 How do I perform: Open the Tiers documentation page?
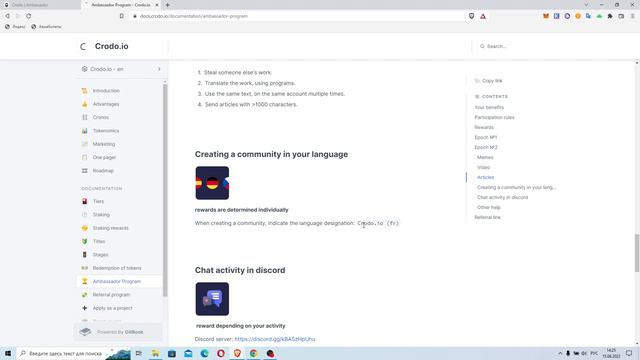tap(98, 201)
